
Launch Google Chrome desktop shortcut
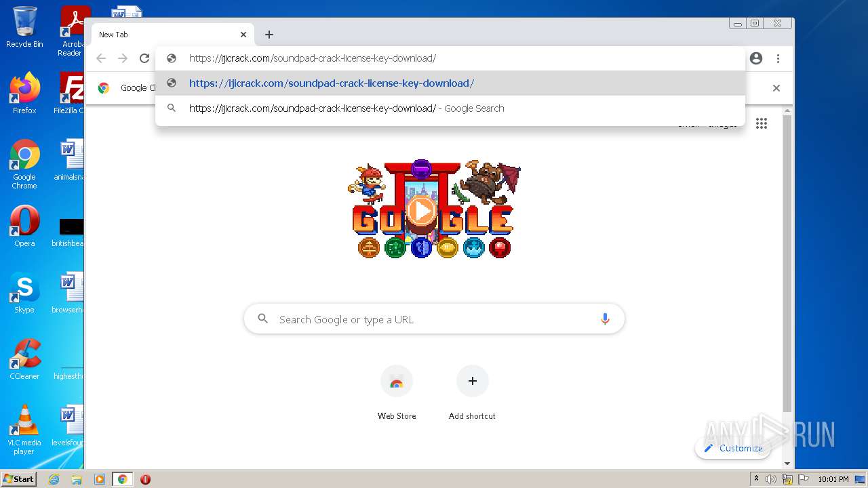pos(24,164)
